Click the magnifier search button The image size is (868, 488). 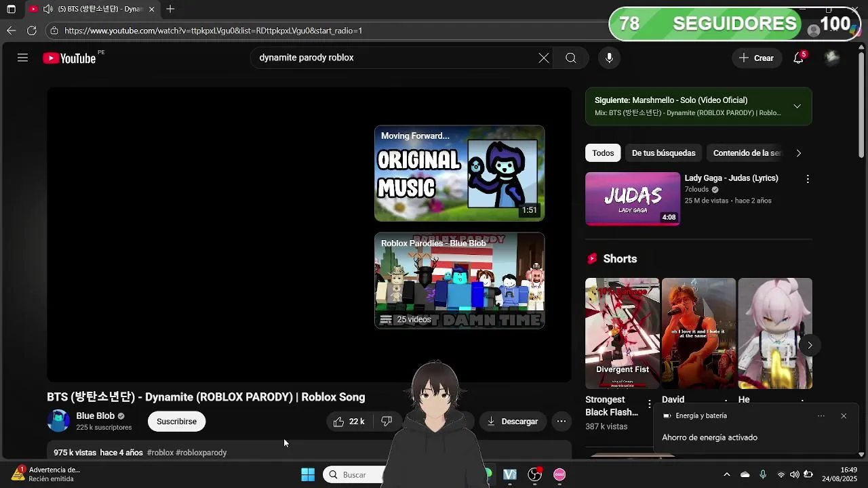[x=571, y=58]
